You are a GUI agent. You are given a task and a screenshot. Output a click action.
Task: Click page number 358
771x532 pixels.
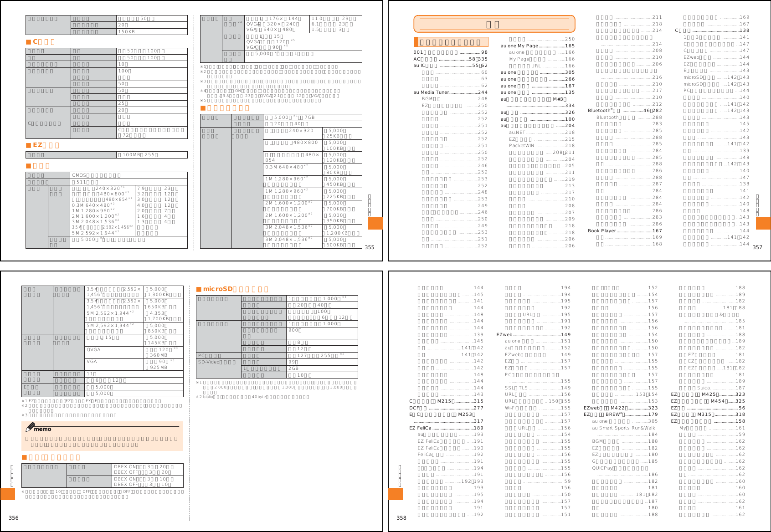[x=401, y=518]
